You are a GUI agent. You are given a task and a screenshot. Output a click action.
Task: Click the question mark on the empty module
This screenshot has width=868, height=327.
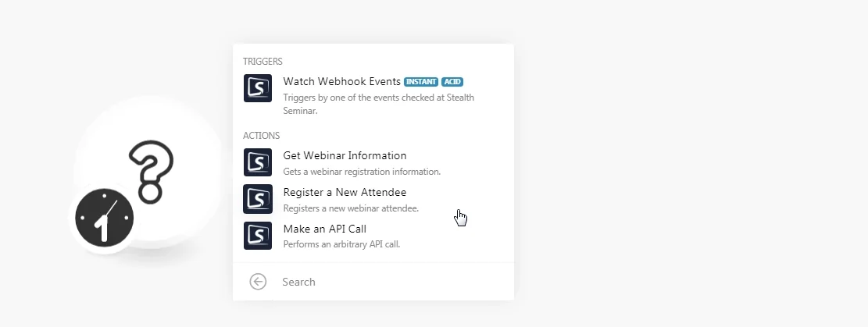coord(151,172)
